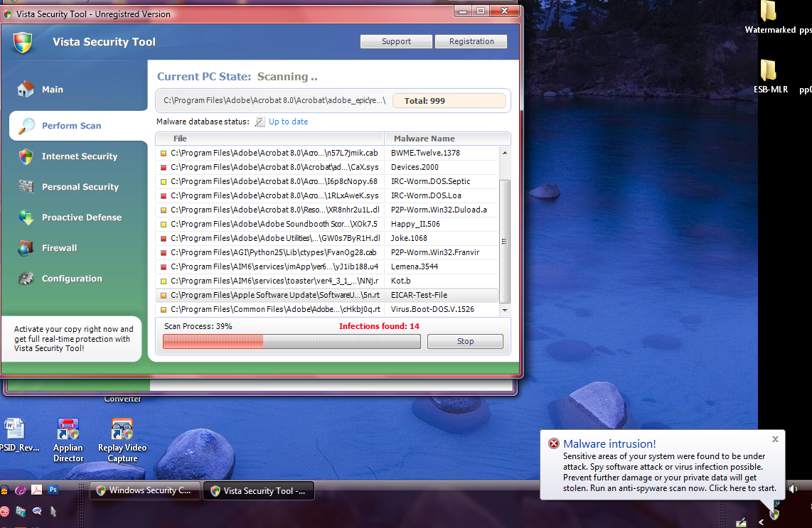812x528 pixels.
Task: Sort results by the File column header
Action: (269, 139)
